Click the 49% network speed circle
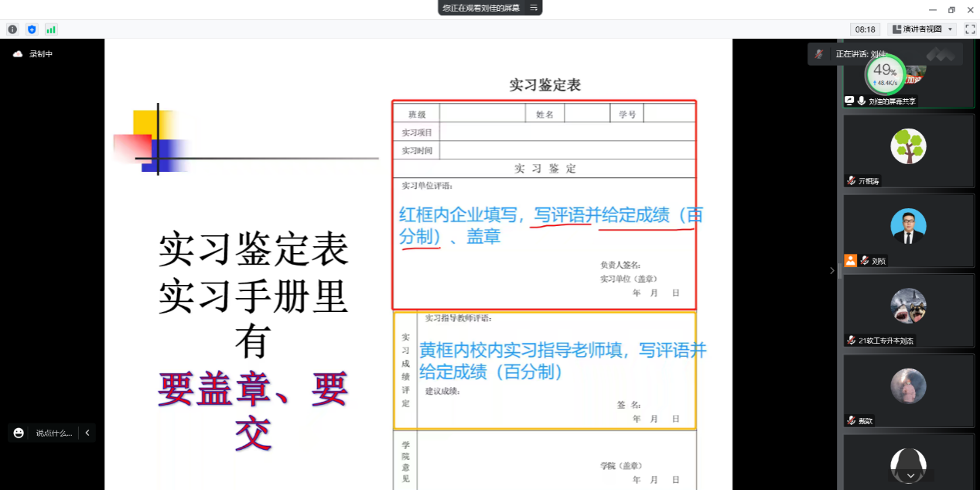980x490 pixels. click(x=884, y=74)
